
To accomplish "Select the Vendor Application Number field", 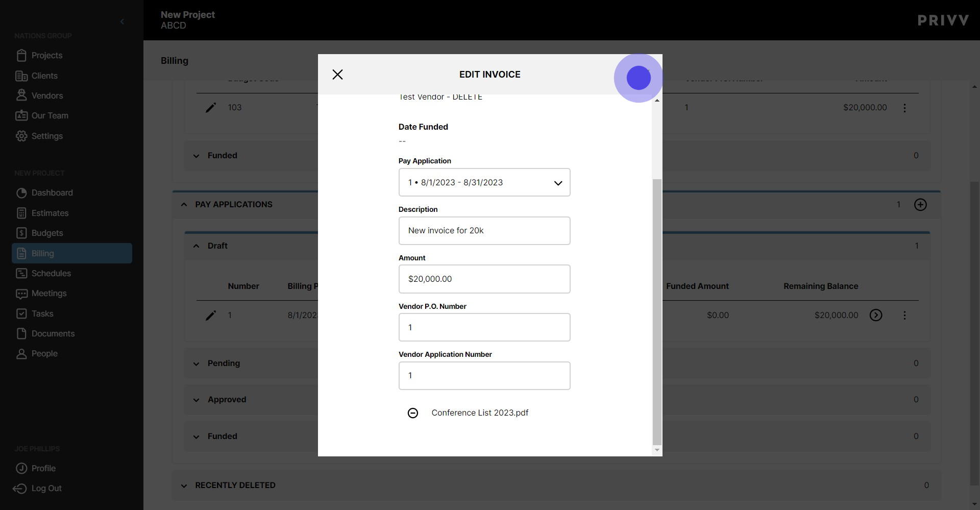I will (x=484, y=376).
